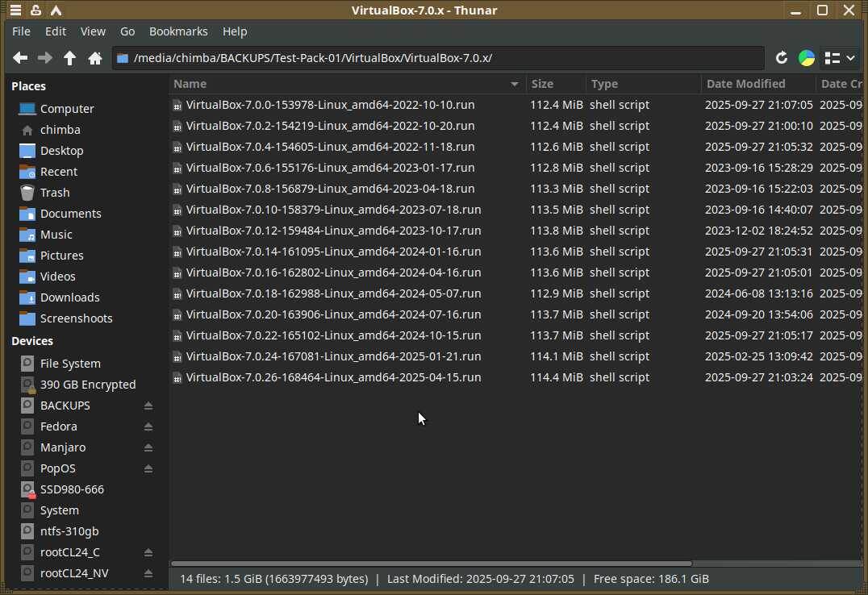
Task: Open the window menu hamburger icon
Action: coord(15,10)
